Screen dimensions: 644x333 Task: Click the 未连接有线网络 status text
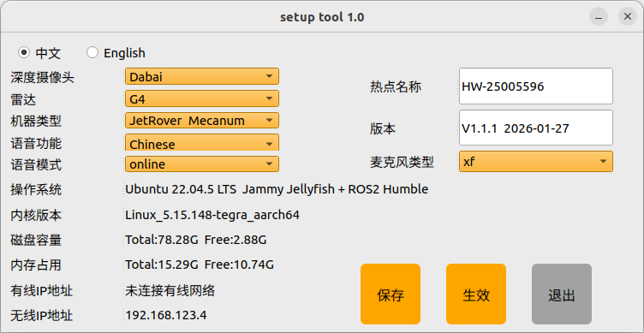tap(170, 291)
